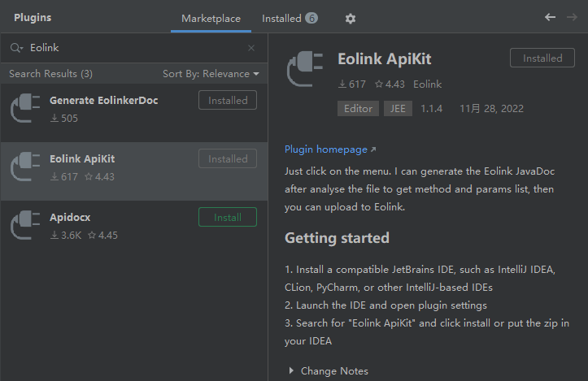
Task: Open the Sort By Relevance dropdown
Action: (211, 74)
